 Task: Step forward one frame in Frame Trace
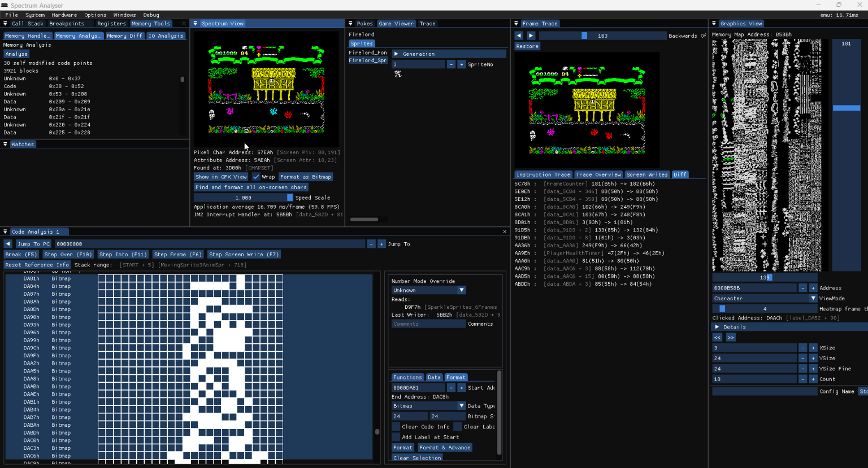click(x=531, y=35)
